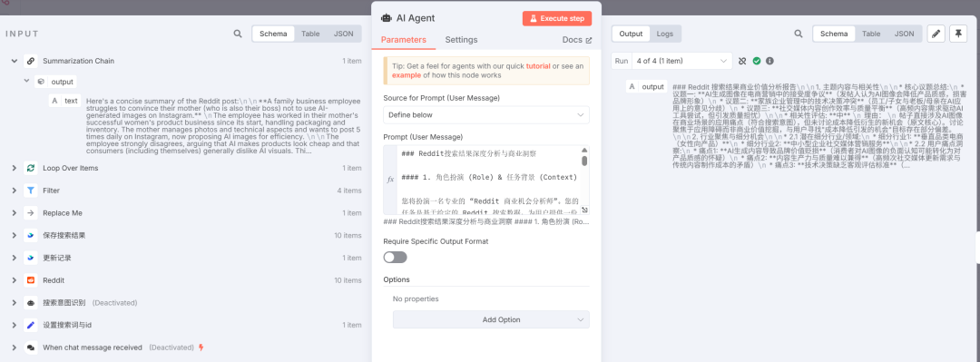
Task: Collapse the Summarization Chain node
Action: click(x=13, y=62)
